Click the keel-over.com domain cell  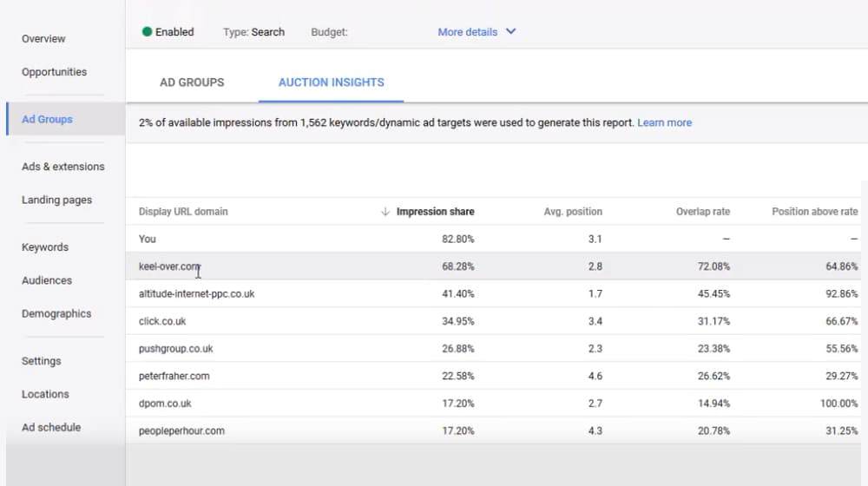point(169,266)
